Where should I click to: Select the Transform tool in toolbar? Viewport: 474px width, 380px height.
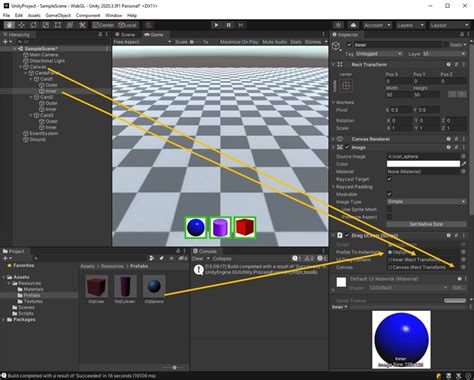point(70,25)
